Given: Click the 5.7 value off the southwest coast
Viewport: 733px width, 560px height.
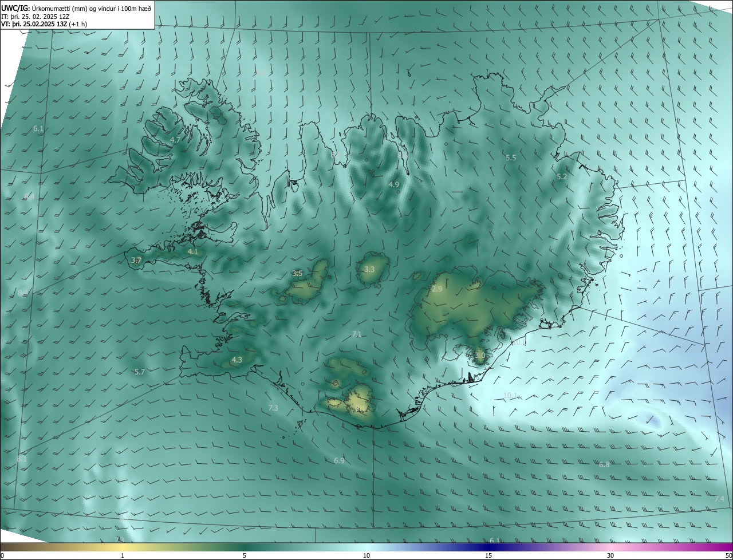Looking at the screenshot, I should 140,372.
